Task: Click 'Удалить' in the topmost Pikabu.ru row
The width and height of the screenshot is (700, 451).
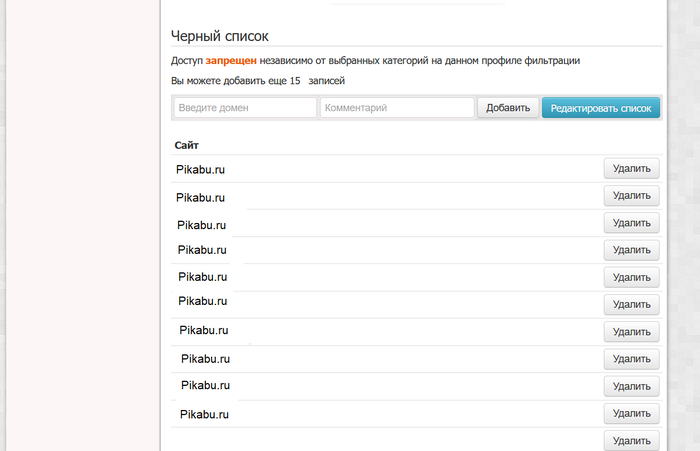Action: (632, 168)
